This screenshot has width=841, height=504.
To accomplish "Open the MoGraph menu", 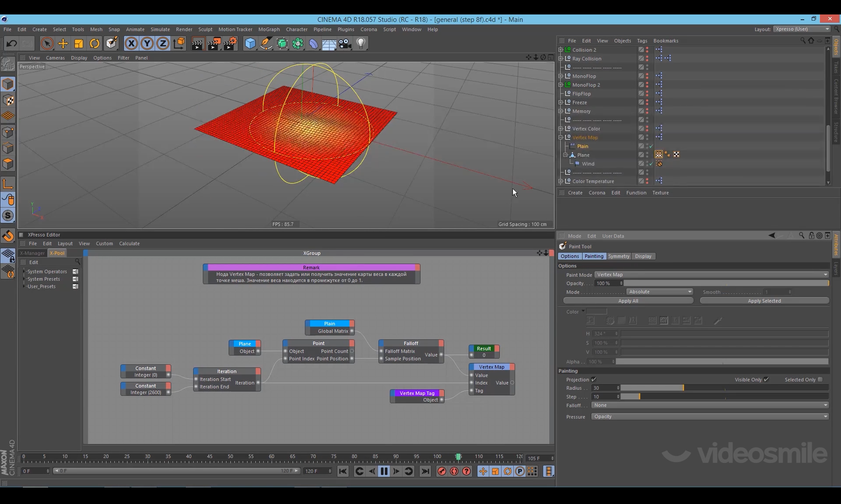I will point(269,29).
